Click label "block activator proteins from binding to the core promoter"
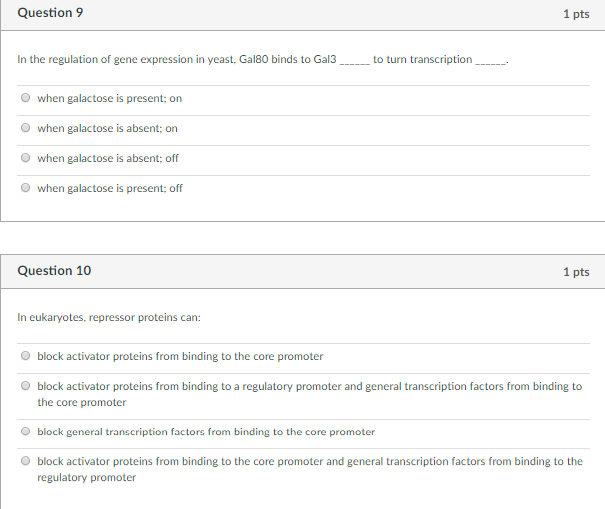Viewport: 605px width, 509px height. click(x=180, y=356)
